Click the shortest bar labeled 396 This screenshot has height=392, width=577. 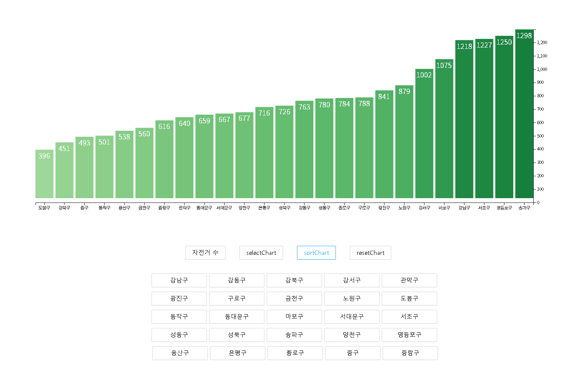44,174
